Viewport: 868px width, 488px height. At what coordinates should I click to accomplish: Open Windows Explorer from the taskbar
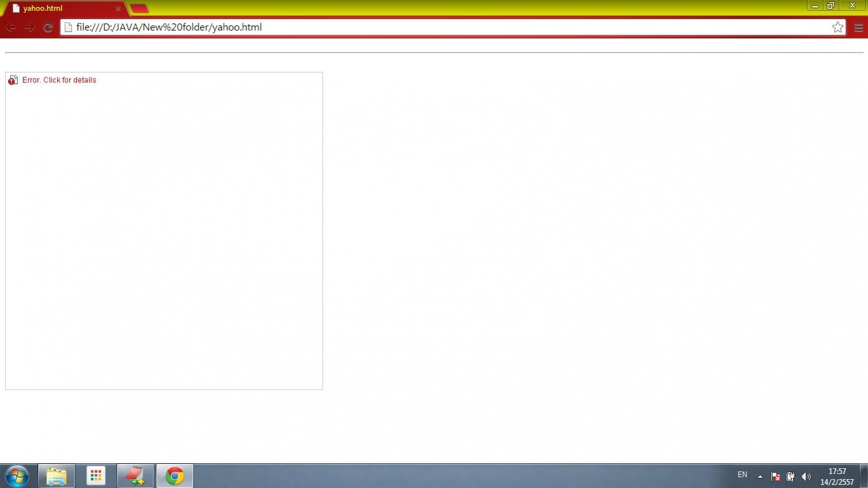coord(57,476)
